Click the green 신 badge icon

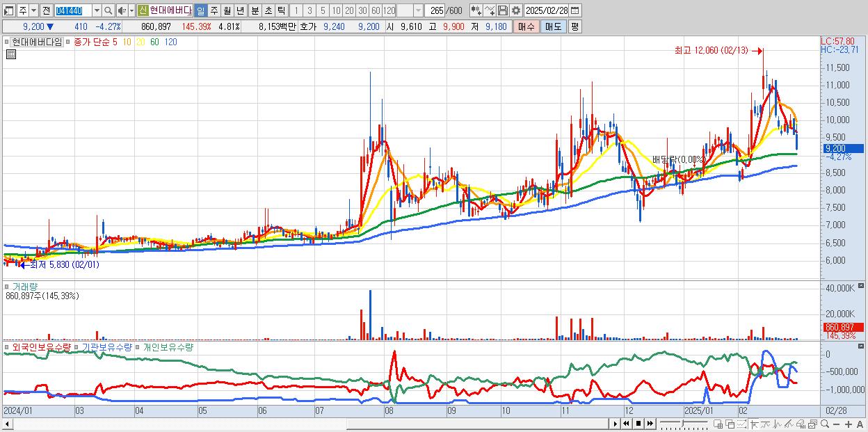(x=143, y=10)
